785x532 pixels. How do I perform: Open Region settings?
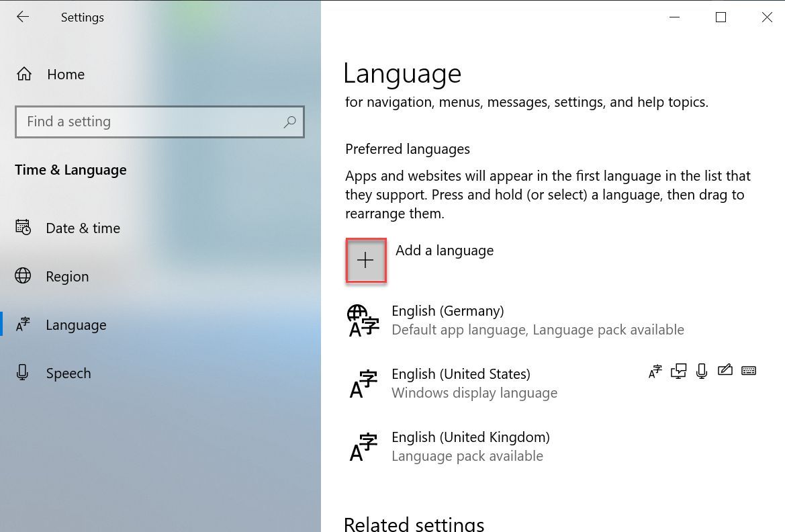point(160,276)
